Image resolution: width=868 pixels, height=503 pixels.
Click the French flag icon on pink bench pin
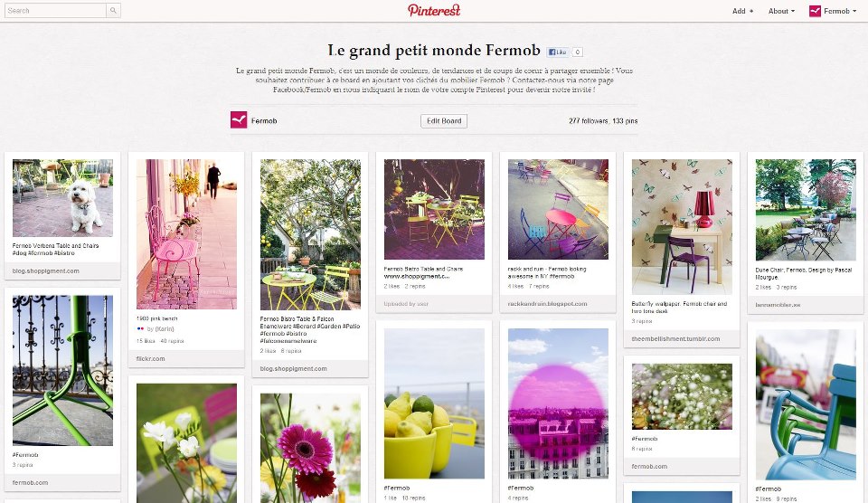click(140, 329)
